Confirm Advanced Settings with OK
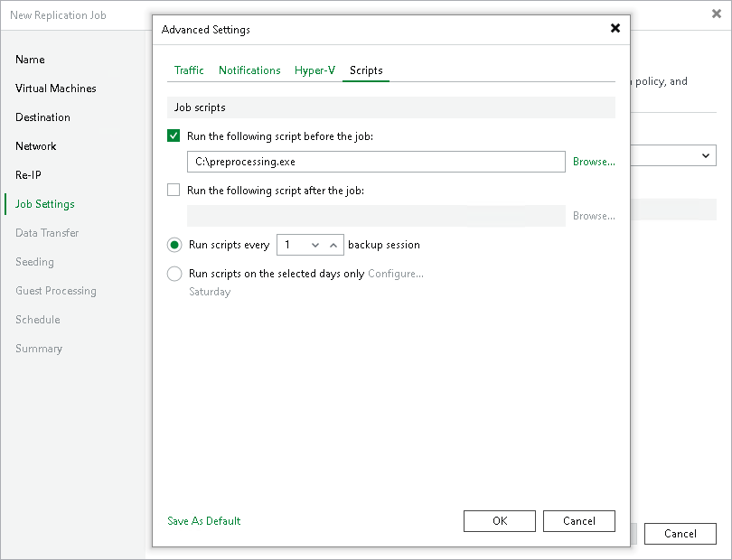Image resolution: width=732 pixels, height=560 pixels. coord(500,521)
